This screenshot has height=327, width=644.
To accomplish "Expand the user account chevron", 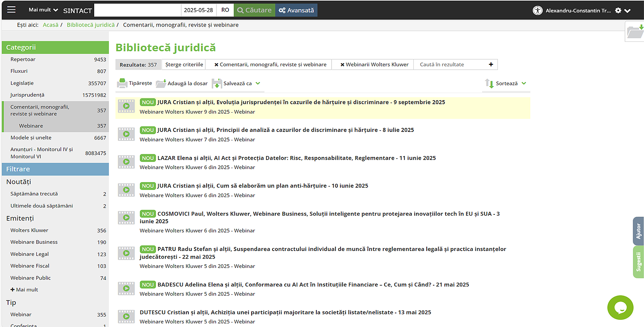I will pyautogui.click(x=627, y=11).
